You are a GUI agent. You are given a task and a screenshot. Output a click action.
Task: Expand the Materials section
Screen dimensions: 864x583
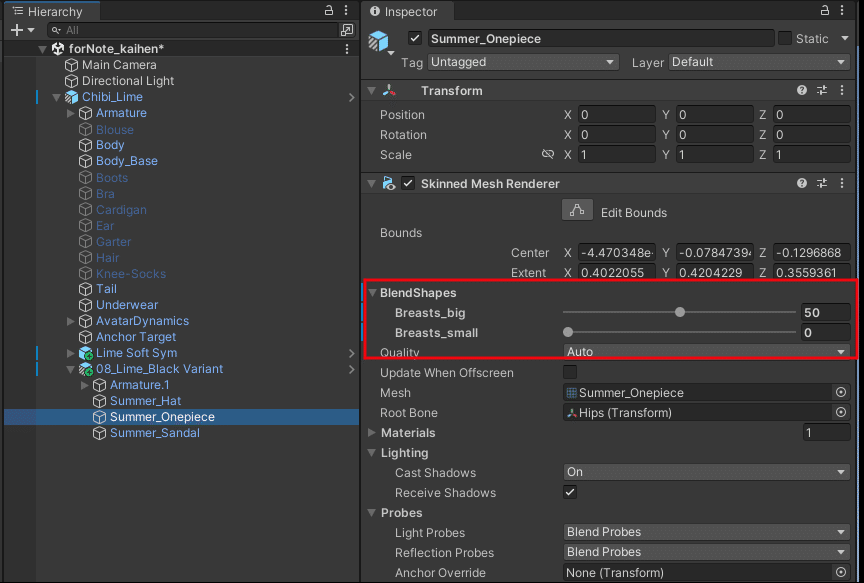pos(372,433)
